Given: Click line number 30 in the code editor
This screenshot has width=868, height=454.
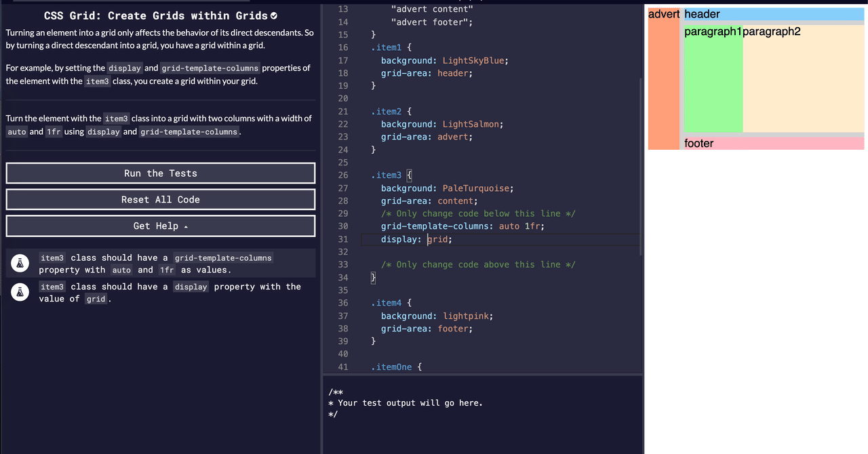Looking at the screenshot, I should pyautogui.click(x=343, y=226).
